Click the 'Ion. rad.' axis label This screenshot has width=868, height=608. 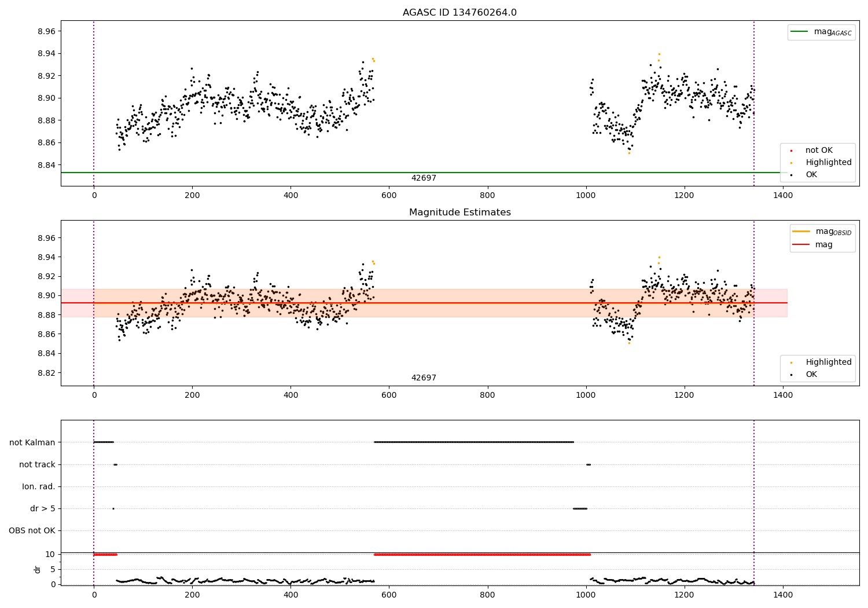(x=39, y=487)
